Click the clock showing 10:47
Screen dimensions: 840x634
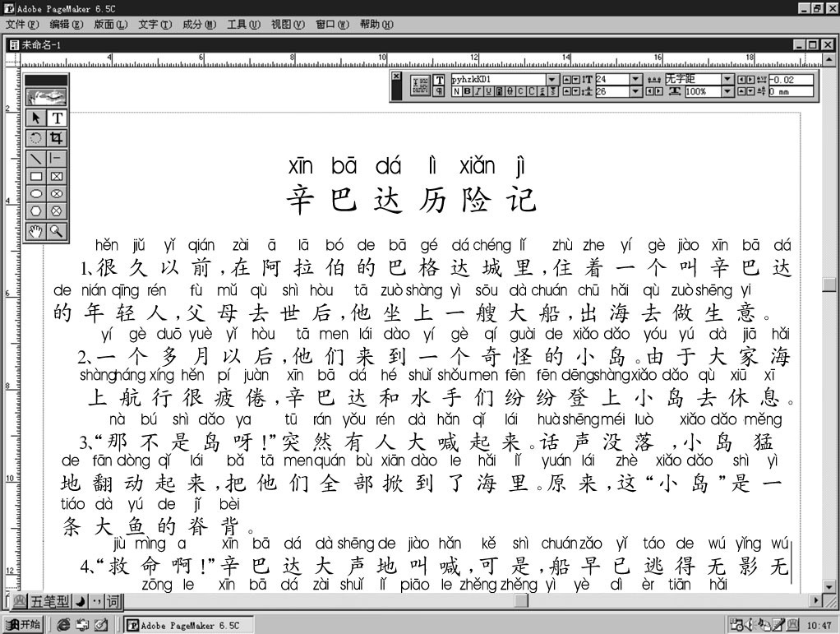click(x=819, y=625)
